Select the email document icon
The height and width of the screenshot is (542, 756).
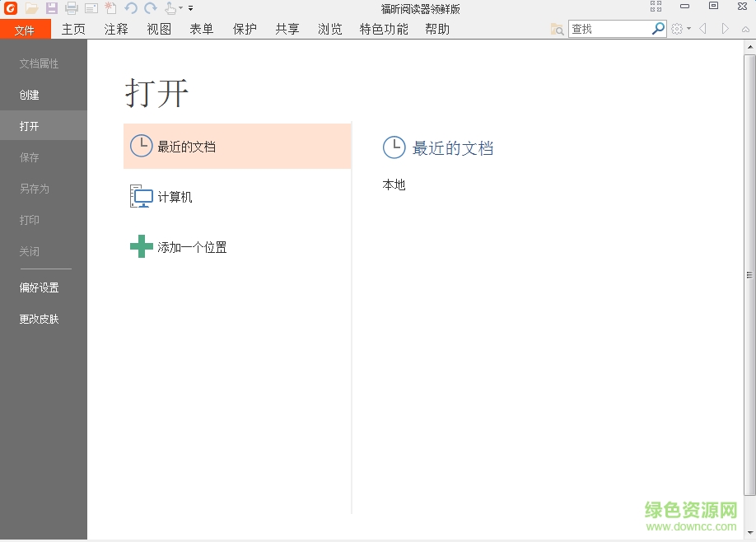pos(91,8)
